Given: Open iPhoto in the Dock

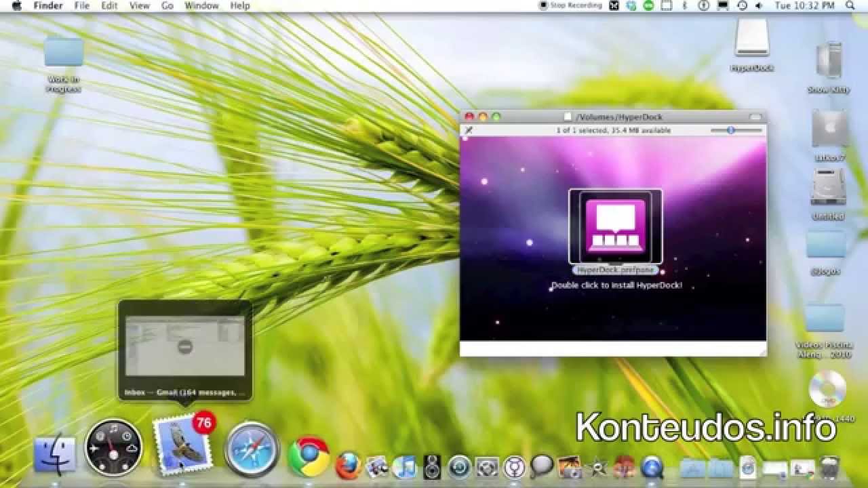Looking at the screenshot, I should click(x=570, y=466).
